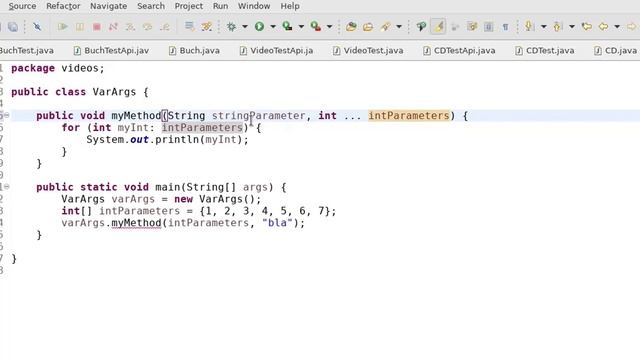Switch to the VideoTestApi.ja editor tab
The width and height of the screenshot is (640, 360).
(276, 51)
